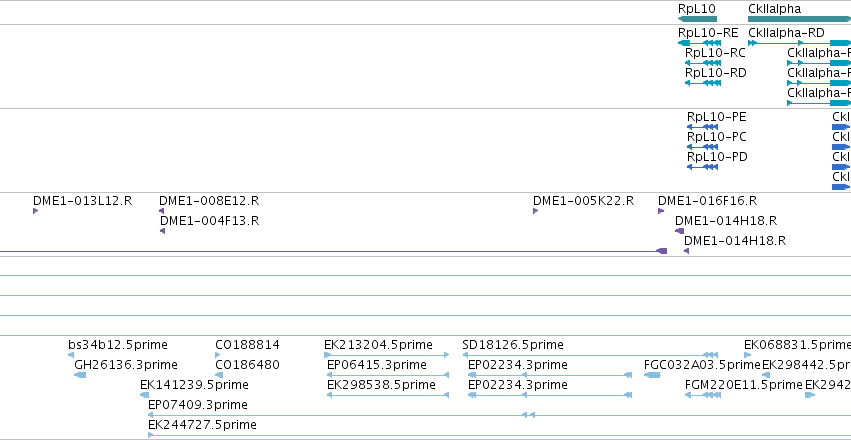Click the exon glyph under RpL10-RC
851x440 pixels.
tap(703, 63)
